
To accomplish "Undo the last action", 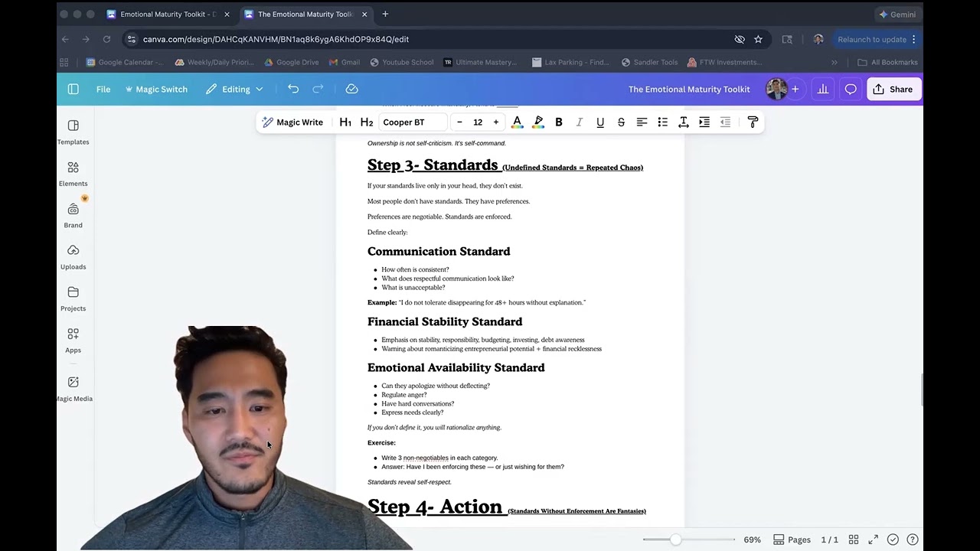I will tap(293, 89).
